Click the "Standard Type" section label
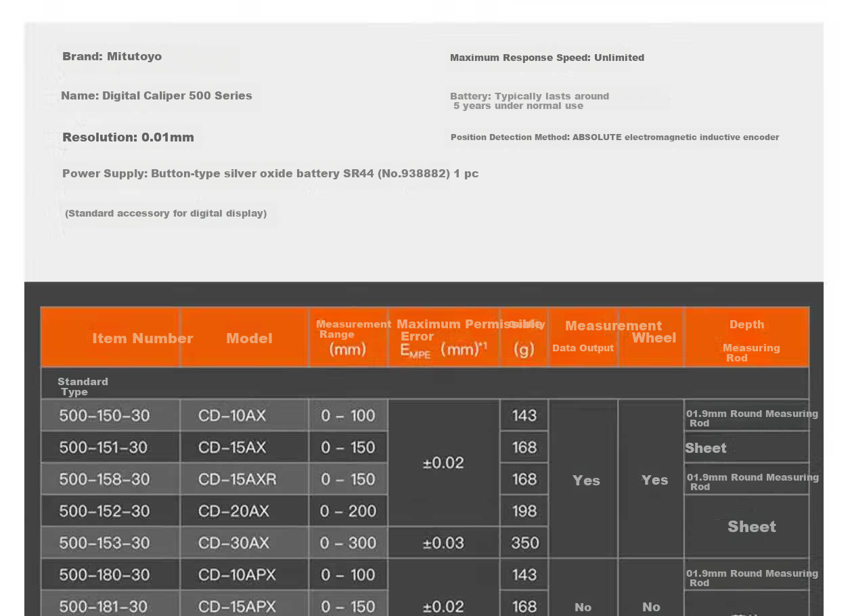 coord(83,387)
